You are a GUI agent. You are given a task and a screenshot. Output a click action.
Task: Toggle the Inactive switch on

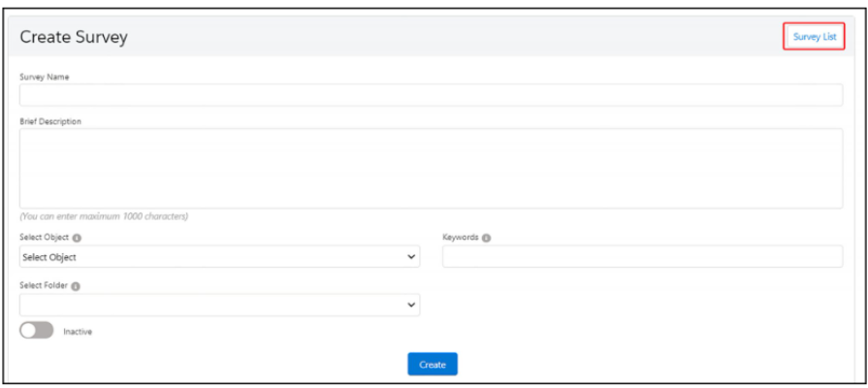37,331
